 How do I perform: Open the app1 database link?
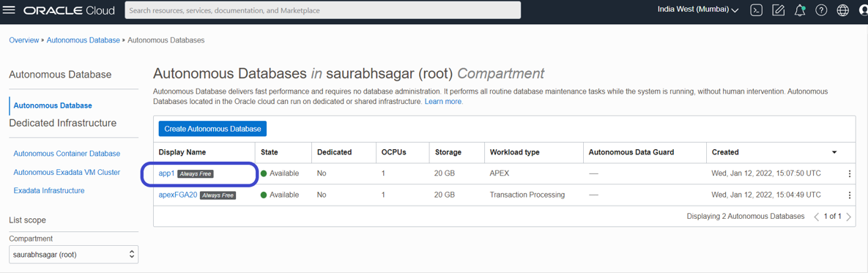pos(166,173)
